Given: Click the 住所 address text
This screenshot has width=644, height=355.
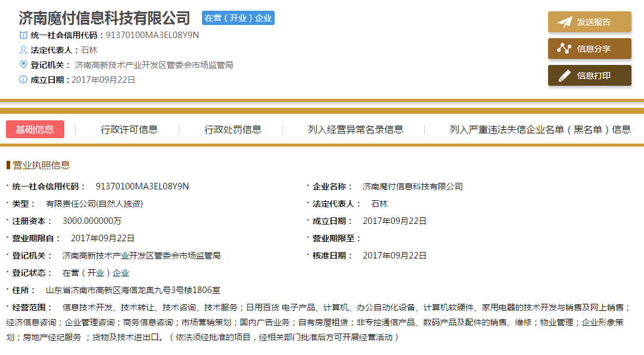Looking at the screenshot, I should (133, 291).
